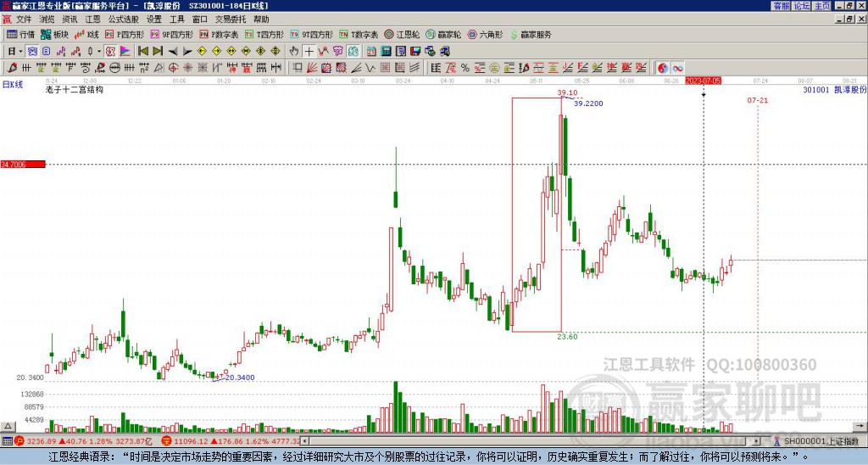Image resolution: width=868 pixels, height=465 pixels.
Task: Open the P四方形 tool
Action: [125, 34]
